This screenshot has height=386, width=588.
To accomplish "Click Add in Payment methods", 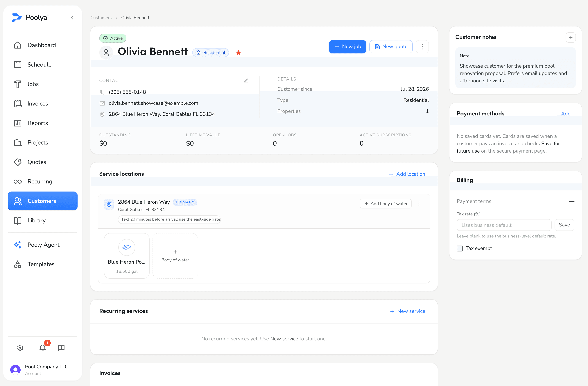I will click(x=562, y=114).
